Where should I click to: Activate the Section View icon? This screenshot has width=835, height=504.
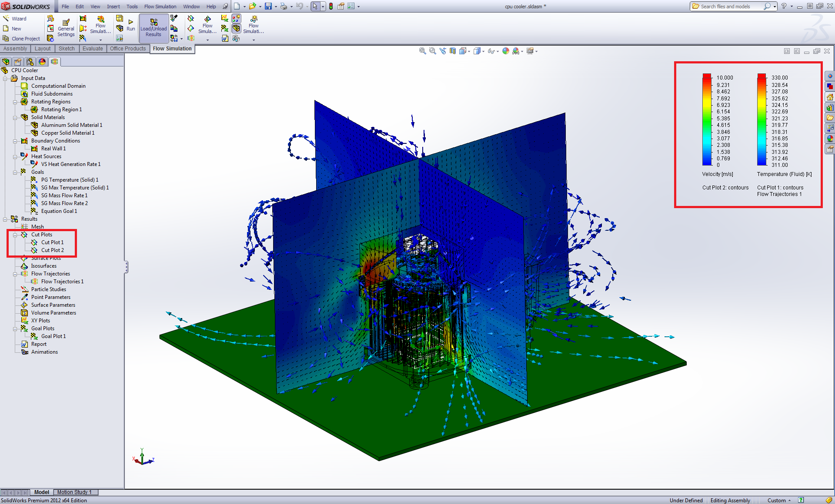click(x=453, y=51)
